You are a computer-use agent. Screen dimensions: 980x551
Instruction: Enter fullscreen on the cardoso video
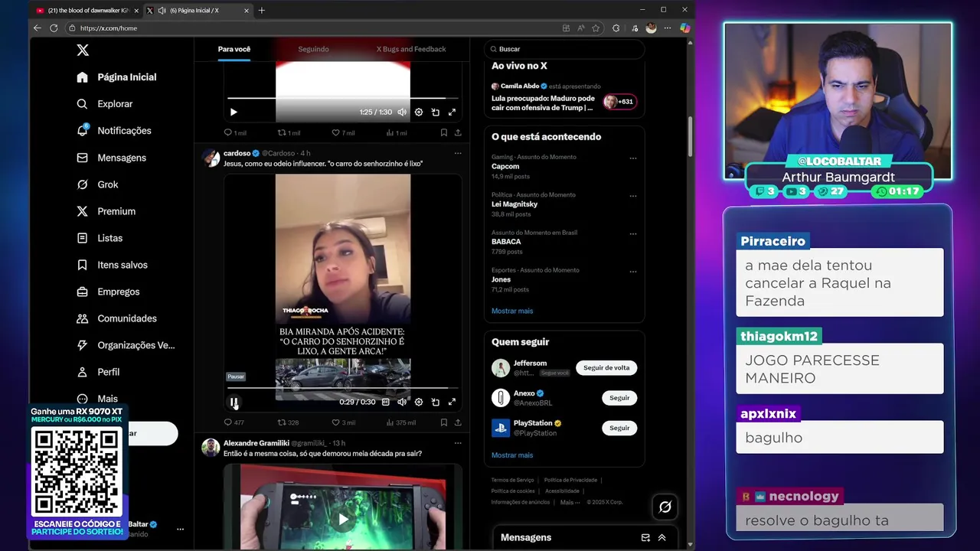tap(452, 402)
